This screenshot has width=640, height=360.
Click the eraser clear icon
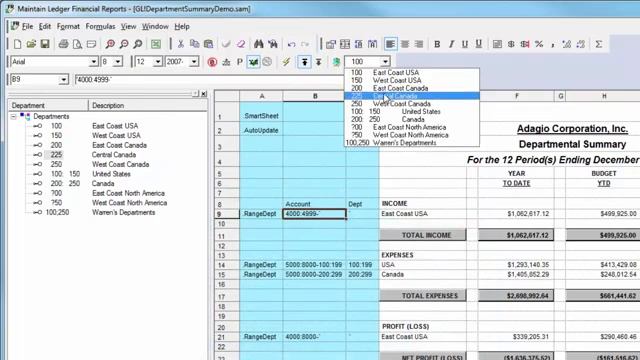(x=241, y=44)
